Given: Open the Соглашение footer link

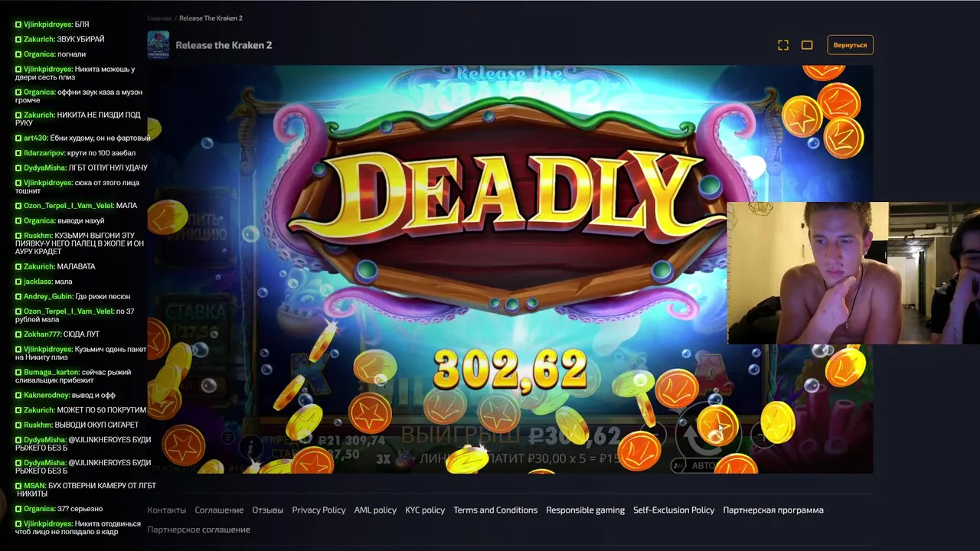Looking at the screenshot, I should pyautogui.click(x=219, y=510).
